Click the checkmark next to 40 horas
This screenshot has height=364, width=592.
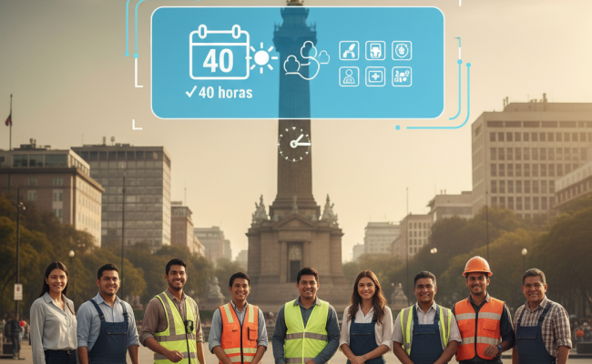(x=191, y=92)
